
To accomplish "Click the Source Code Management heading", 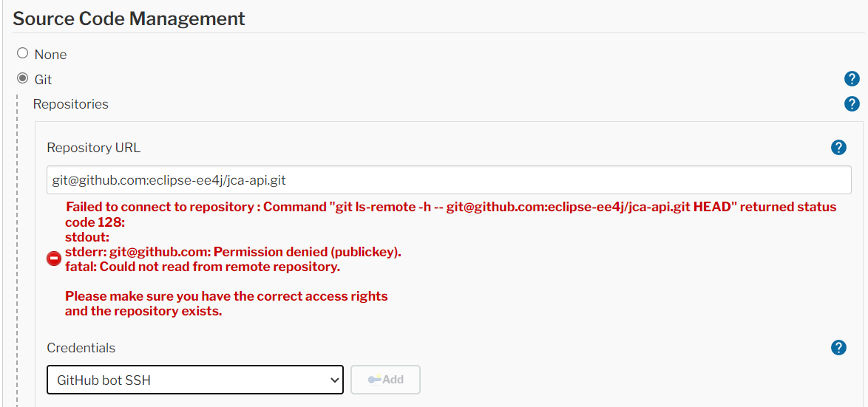I will (x=129, y=18).
